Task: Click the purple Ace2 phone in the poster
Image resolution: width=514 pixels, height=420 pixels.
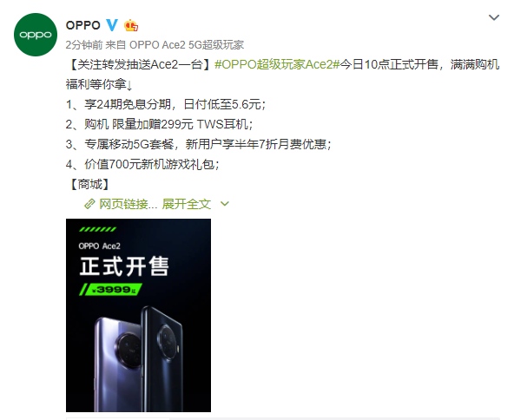Action: coord(118,364)
